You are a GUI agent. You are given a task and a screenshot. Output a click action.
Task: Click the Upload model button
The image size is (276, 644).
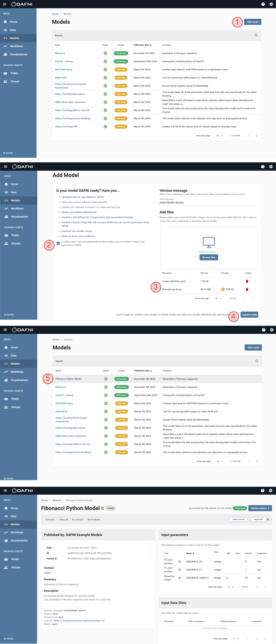(249, 314)
